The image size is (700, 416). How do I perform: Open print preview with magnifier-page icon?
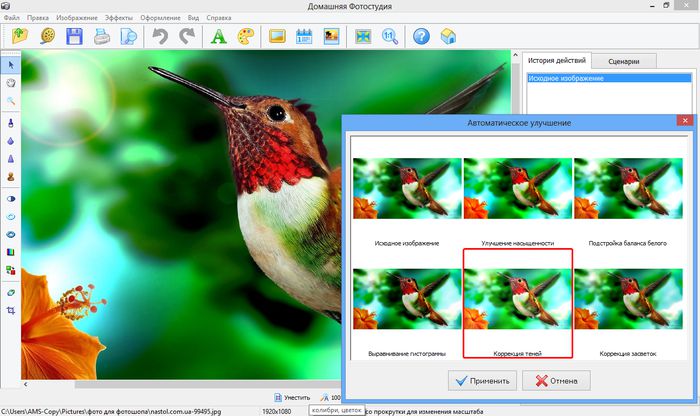[x=129, y=36]
